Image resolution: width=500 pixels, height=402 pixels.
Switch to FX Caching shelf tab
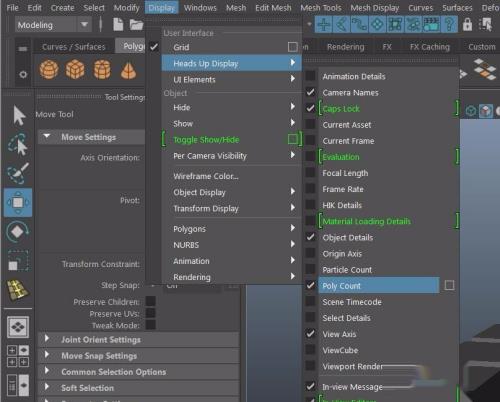(430, 47)
